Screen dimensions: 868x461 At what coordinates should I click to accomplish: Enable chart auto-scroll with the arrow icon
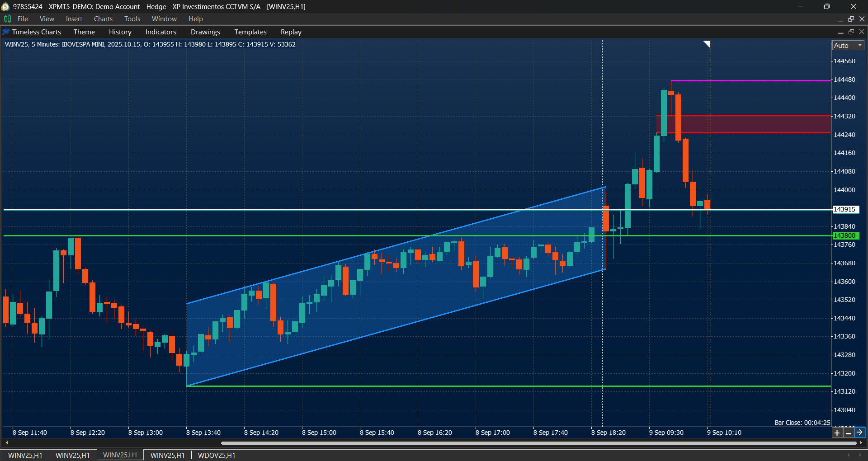pos(859,433)
